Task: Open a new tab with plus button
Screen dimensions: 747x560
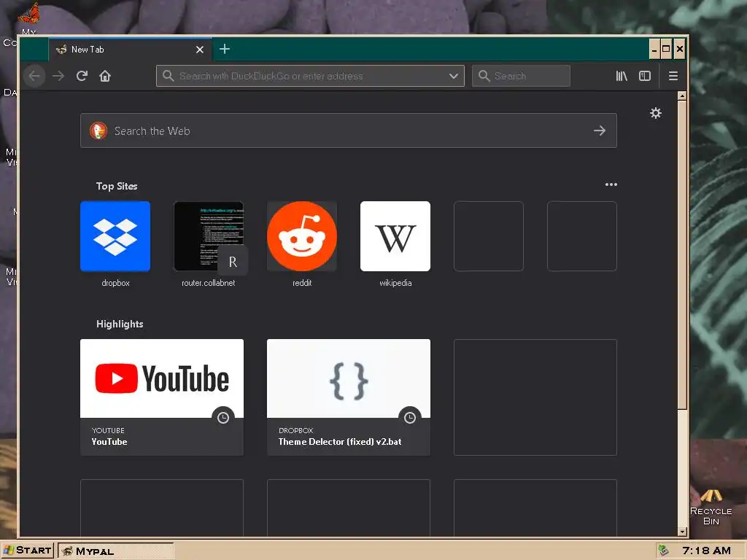Action: (225, 49)
